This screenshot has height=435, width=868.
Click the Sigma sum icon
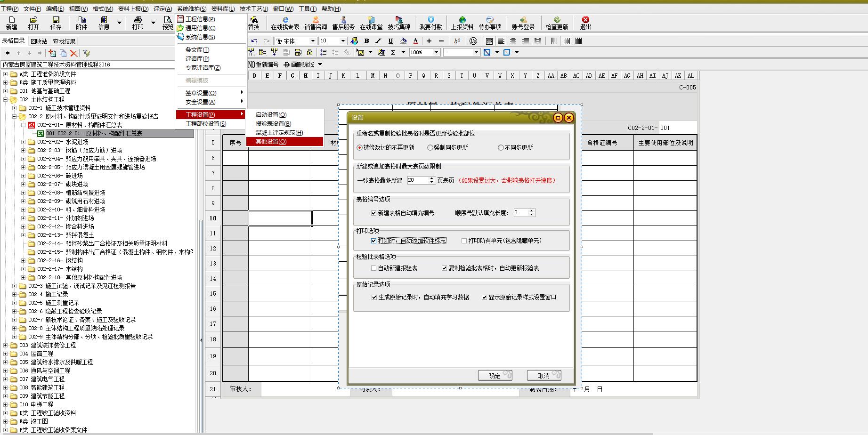point(393,52)
